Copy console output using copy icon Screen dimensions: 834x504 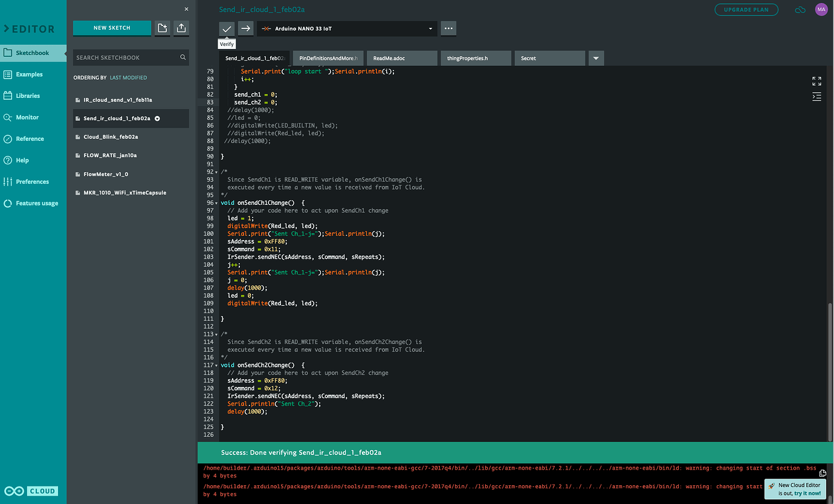[823, 473]
